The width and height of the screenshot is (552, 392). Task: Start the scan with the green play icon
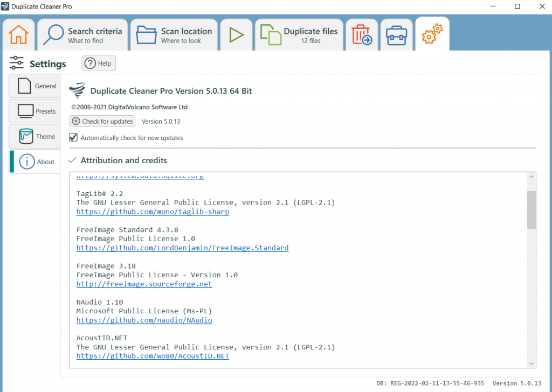(x=237, y=35)
